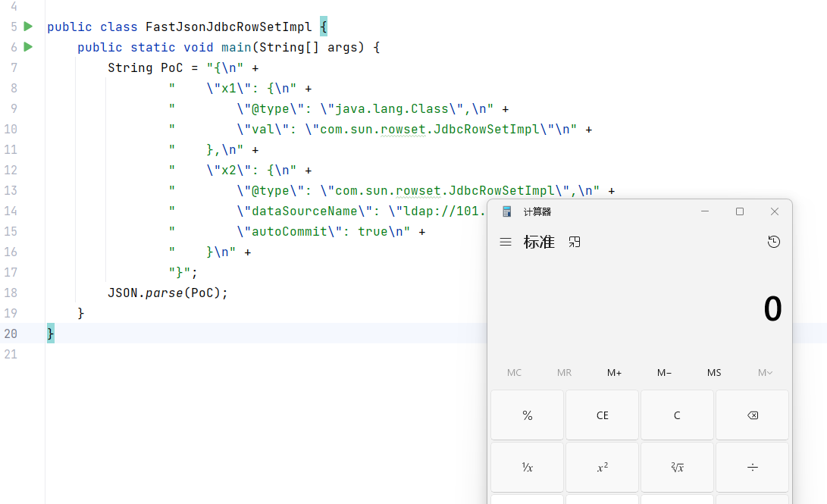827x504 pixels.
Task: Click the PoC variable declaration
Action: click(171, 68)
